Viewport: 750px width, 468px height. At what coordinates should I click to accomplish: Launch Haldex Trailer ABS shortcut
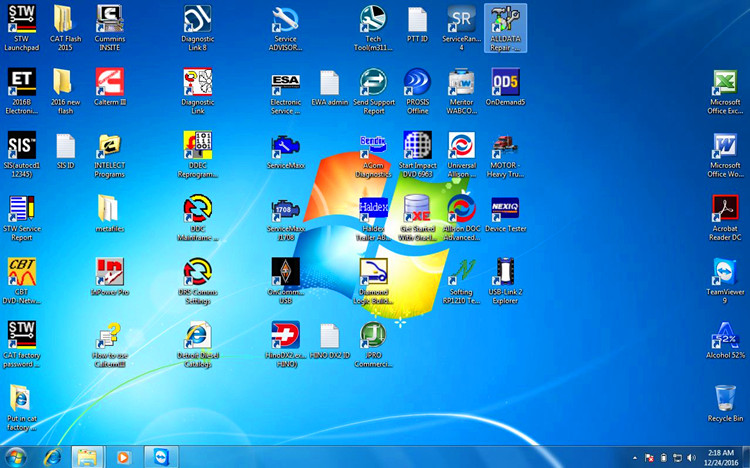click(373, 218)
